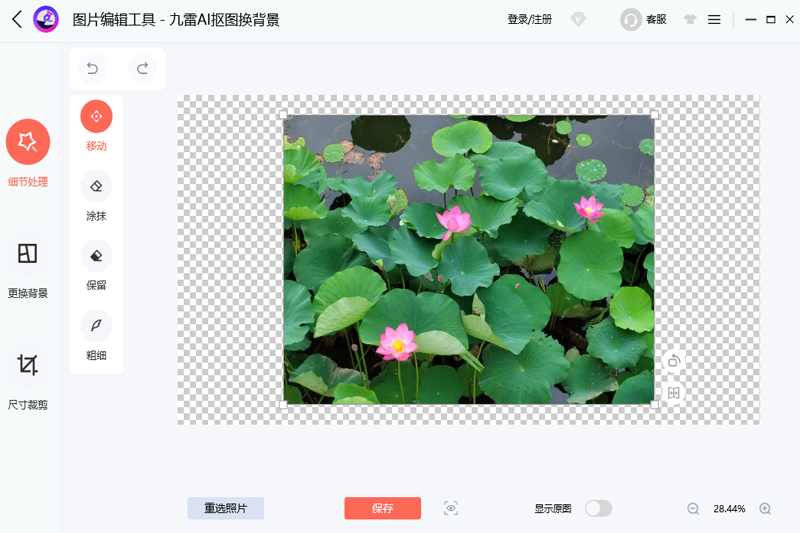Screen dimensions: 800x533
Task: Click the back arrow in title bar
Action: click(16, 19)
